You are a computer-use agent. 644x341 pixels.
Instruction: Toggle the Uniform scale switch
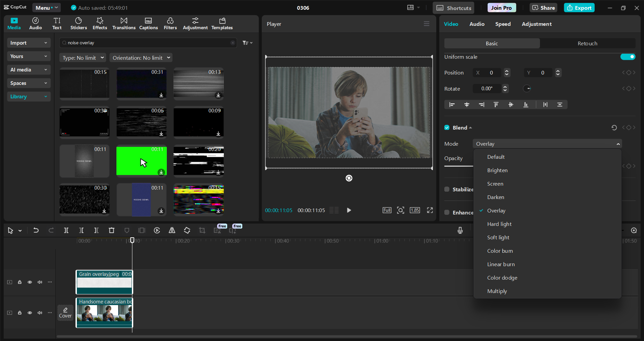click(628, 57)
